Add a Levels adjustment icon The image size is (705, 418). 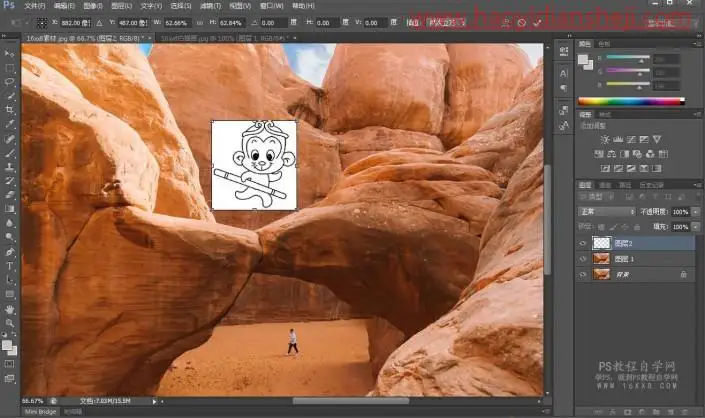pos(618,139)
